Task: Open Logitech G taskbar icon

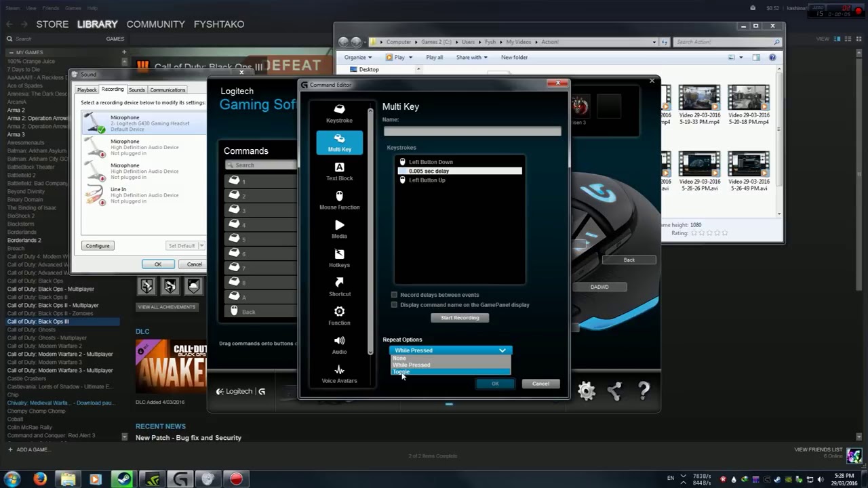Action: pos(180,479)
